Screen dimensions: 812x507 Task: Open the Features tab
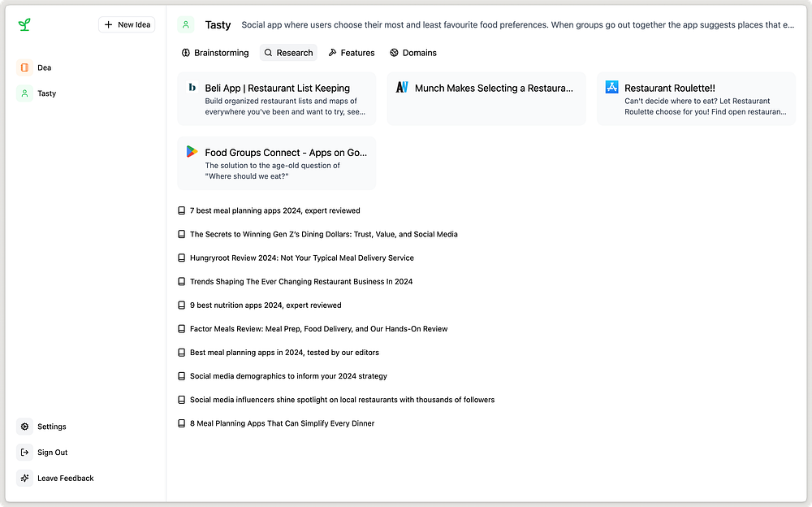point(352,53)
